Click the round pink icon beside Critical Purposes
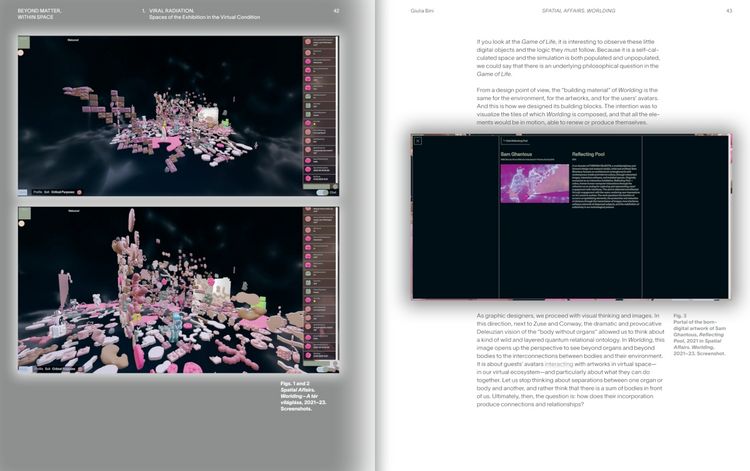 pyautogui.click(x=79, y=192)
